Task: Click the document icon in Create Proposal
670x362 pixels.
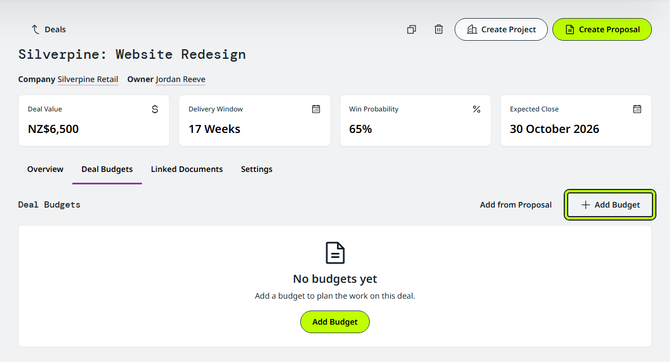Action: tap(570, 29)
